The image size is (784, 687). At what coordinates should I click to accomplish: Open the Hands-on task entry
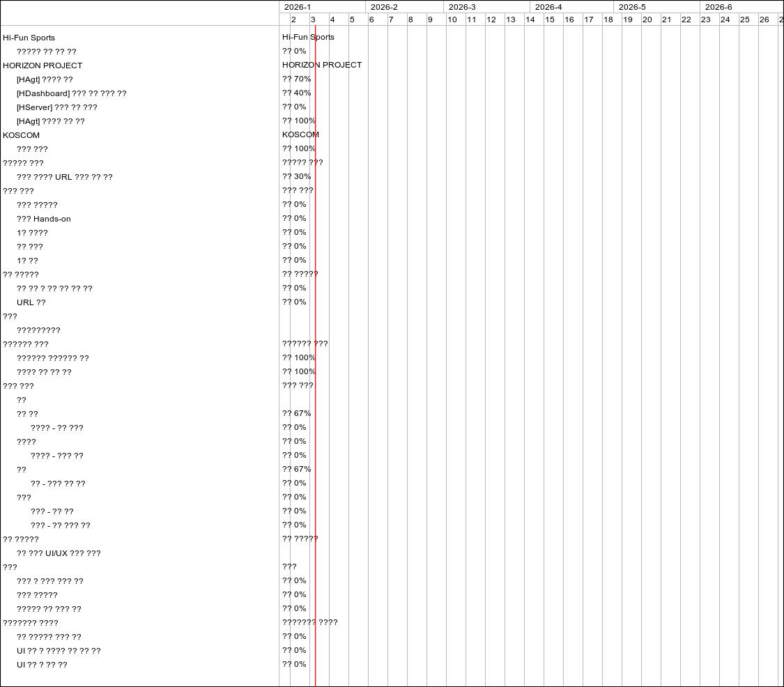(44, 219)
